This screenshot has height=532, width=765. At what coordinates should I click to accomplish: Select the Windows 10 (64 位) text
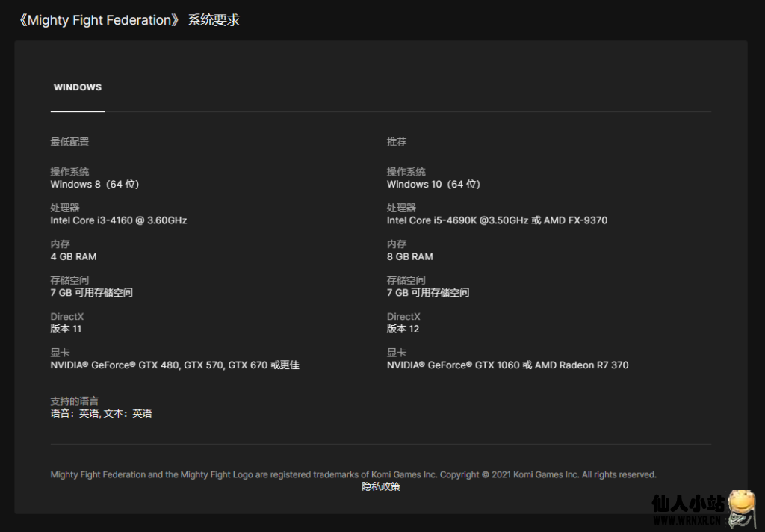pos(433,184)
